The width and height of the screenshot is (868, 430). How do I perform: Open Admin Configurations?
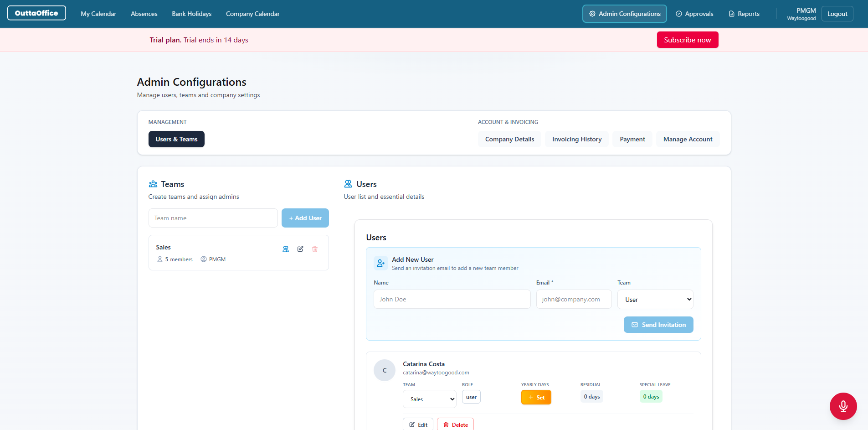point(625,14)
